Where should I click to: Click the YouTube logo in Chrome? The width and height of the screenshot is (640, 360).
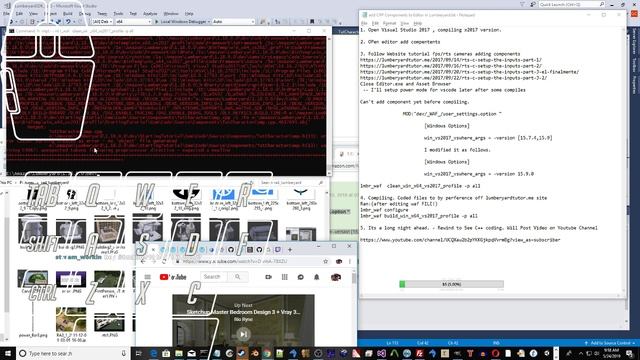coord(173,277)
